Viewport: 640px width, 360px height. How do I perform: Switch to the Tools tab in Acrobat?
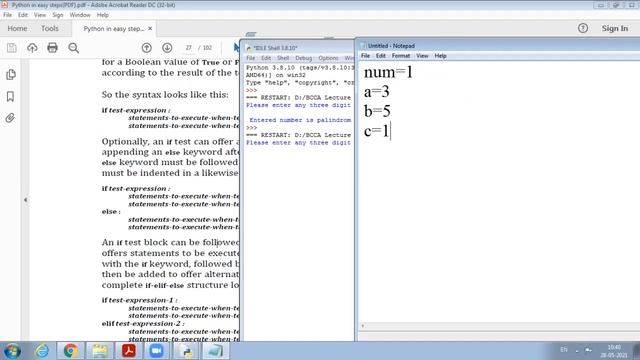[x=49, y=28]
